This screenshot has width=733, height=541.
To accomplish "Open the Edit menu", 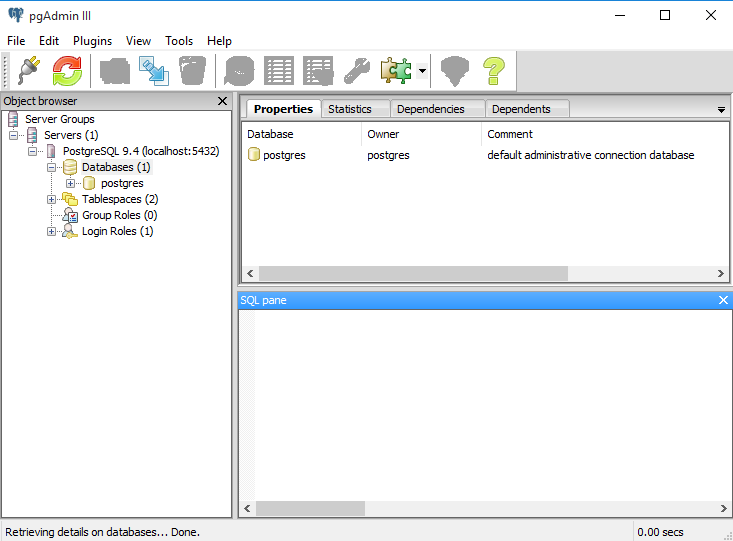I will click(49, 41).
